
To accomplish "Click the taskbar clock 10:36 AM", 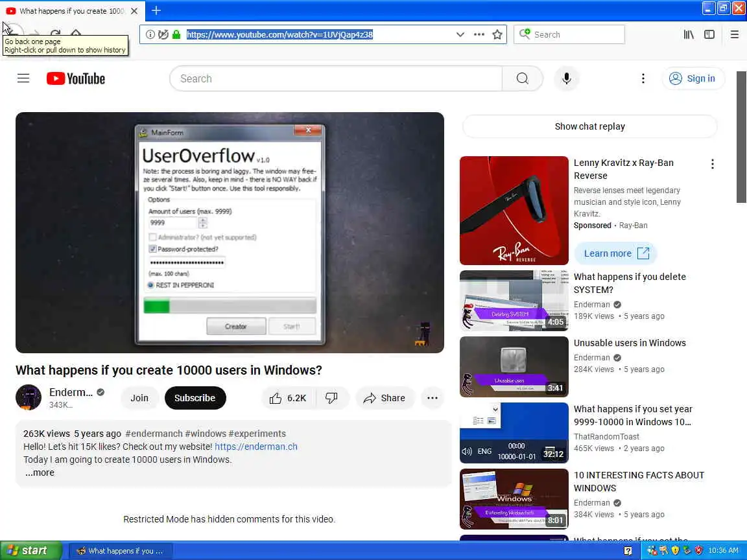I will (723, 551).
